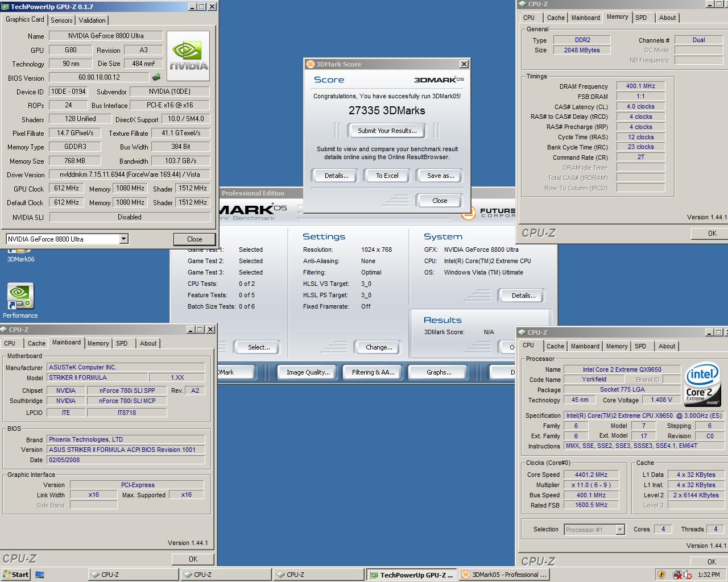Screen dimensions: 728x582
Task: Select the Graphics Card tab in GPU-Z
Action: [25, 19]
